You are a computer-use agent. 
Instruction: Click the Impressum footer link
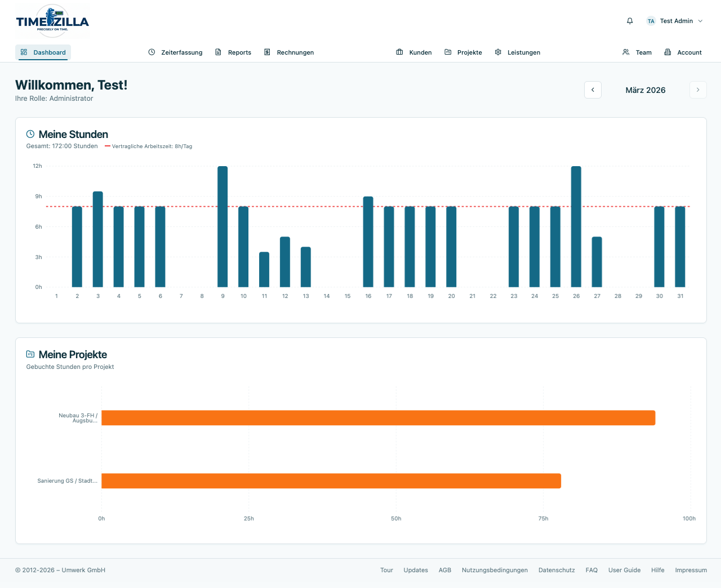point(691,570)
